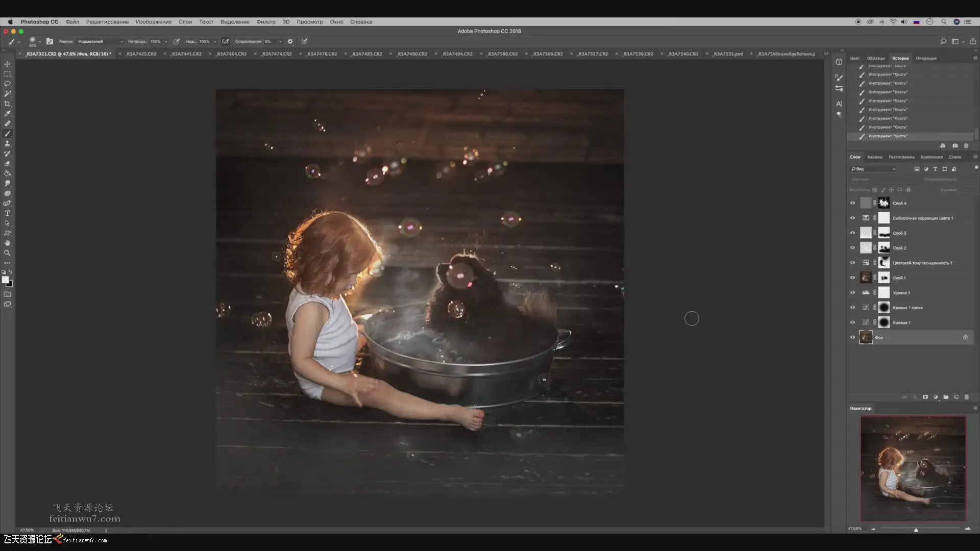Create new snapshot camera icon in History
The height and width of the screenshot is (551, 980).
[955, 146]
